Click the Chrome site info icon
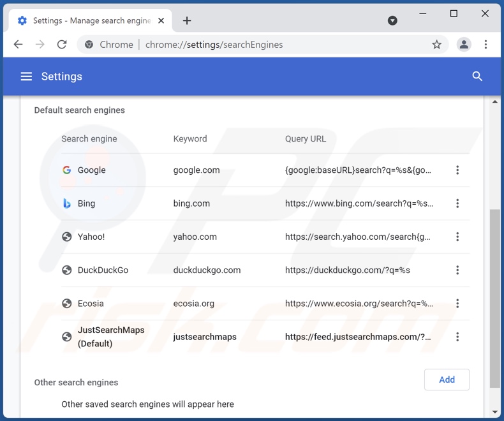The width and height of the screenshot is (504, 421). [89, 45]
